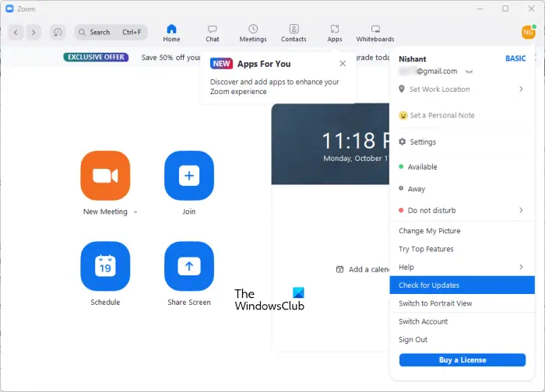Click the 11:18 clock display
The height and width of the screenshot is (392, 545).
coord(356,141)
